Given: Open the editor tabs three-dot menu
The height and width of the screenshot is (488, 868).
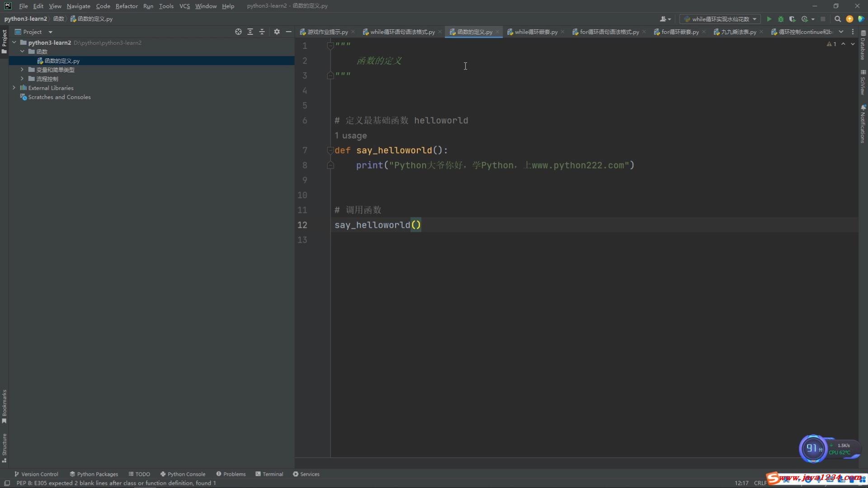Looking at the screenshot, I should point(853,32).
